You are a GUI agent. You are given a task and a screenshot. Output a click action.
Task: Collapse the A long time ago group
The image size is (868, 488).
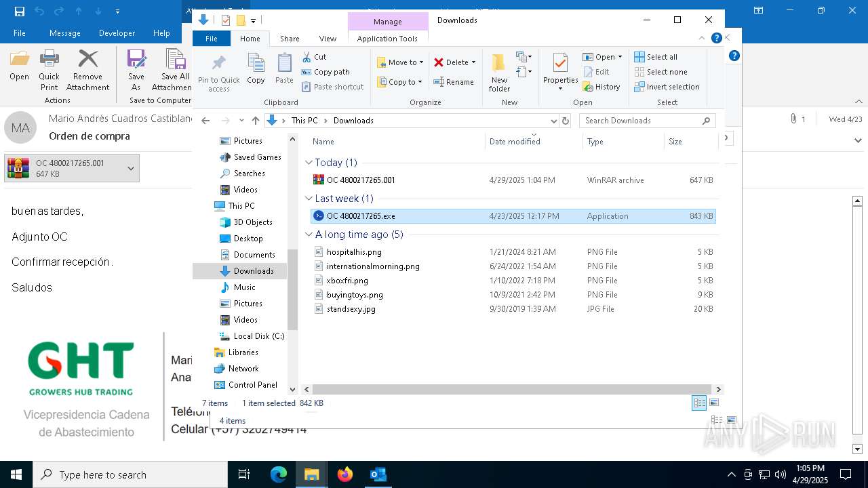pos(309,235)
